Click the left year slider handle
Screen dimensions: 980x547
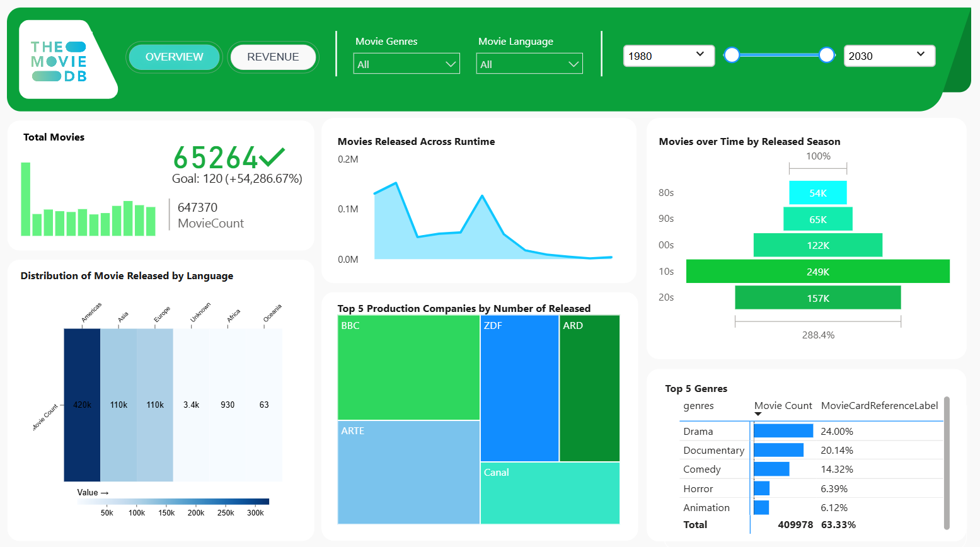(732, 55)
